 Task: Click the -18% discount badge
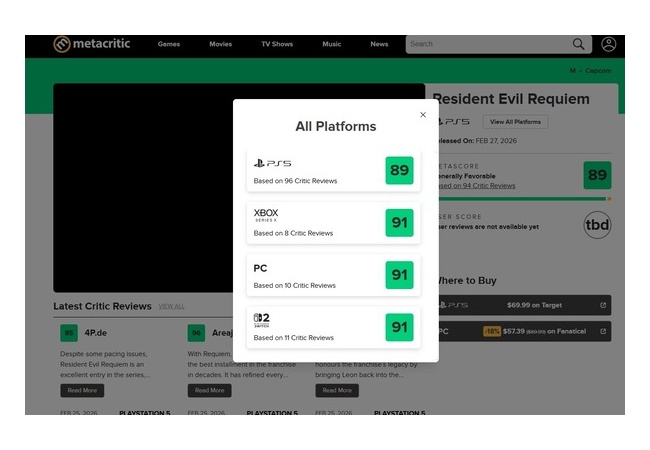pyautogui.click(x=492, y=331)
